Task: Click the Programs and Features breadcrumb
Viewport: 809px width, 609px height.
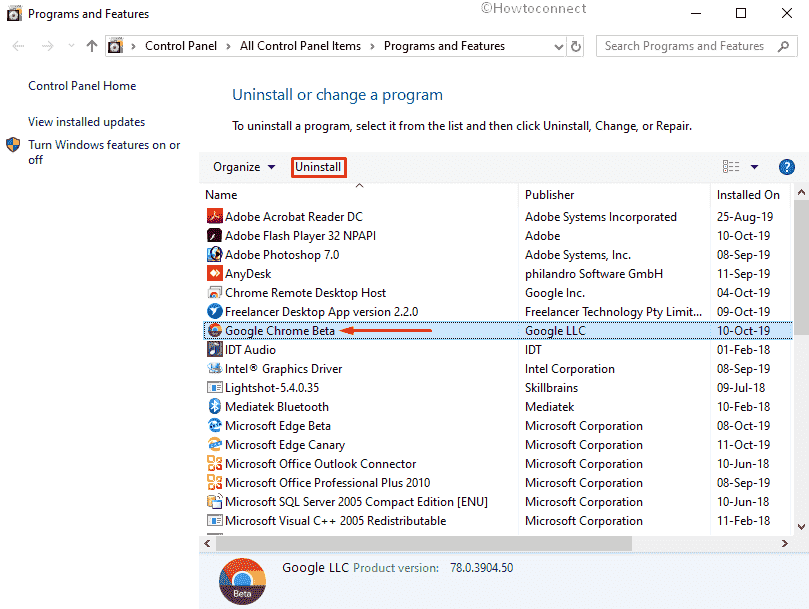Action: point(444,46)
